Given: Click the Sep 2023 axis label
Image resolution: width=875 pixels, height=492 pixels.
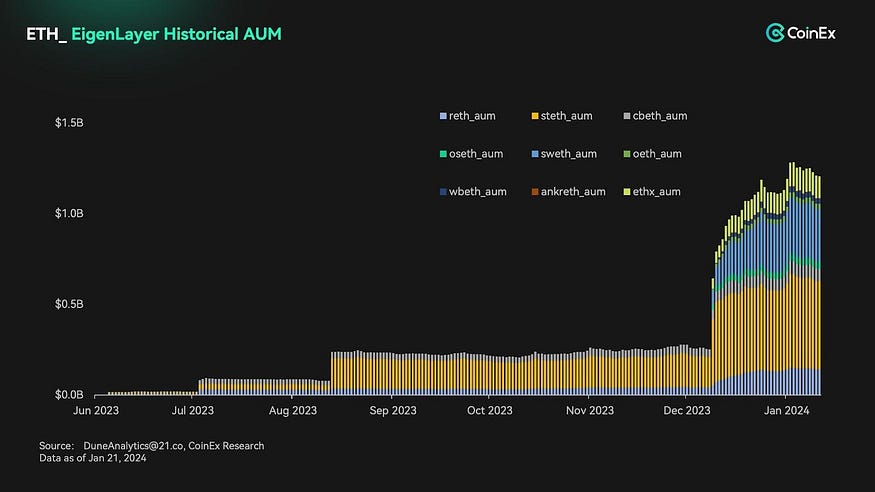Looking at the screenshot, I should pyautogui.click(x=393, y=411).
